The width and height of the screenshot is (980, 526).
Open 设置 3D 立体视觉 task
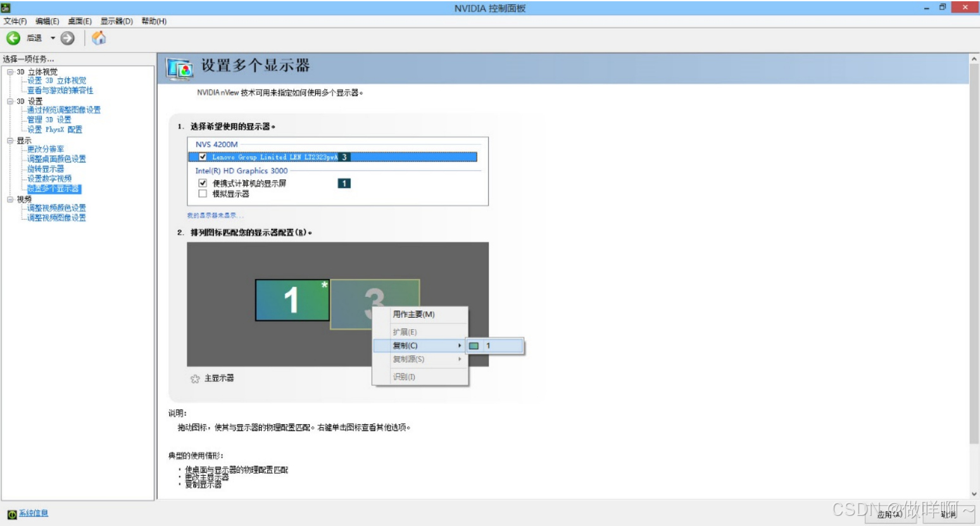(x=56, y=81)
